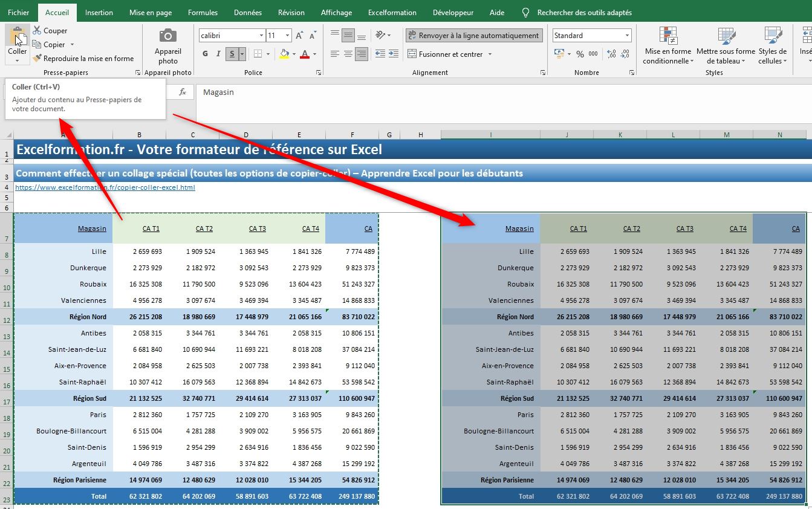Viewport: 812px width, 509px height.
Task: Increase font size with the large A
Action: [299, 36]
